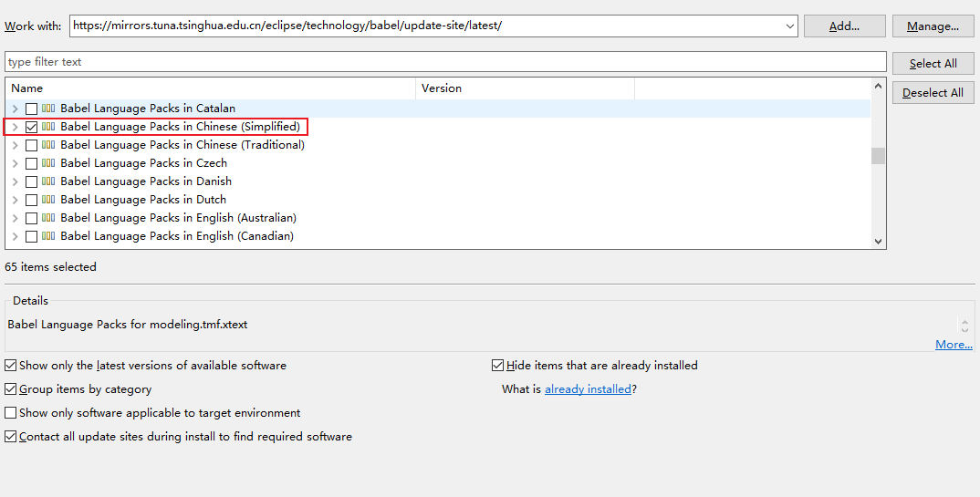
Task: Click the list scrollbar up arrow
Action: coord(878,86)
